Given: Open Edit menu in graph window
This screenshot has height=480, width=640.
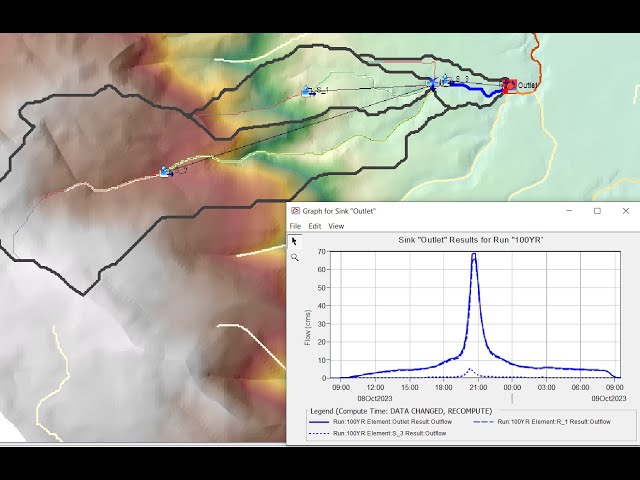Looking at the screenshot, I should point(314,226).
